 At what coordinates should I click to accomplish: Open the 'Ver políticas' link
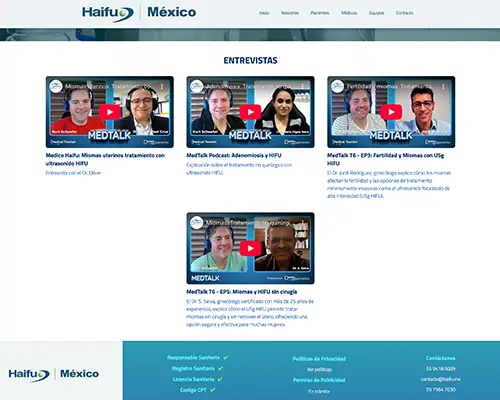coord(319,369)
